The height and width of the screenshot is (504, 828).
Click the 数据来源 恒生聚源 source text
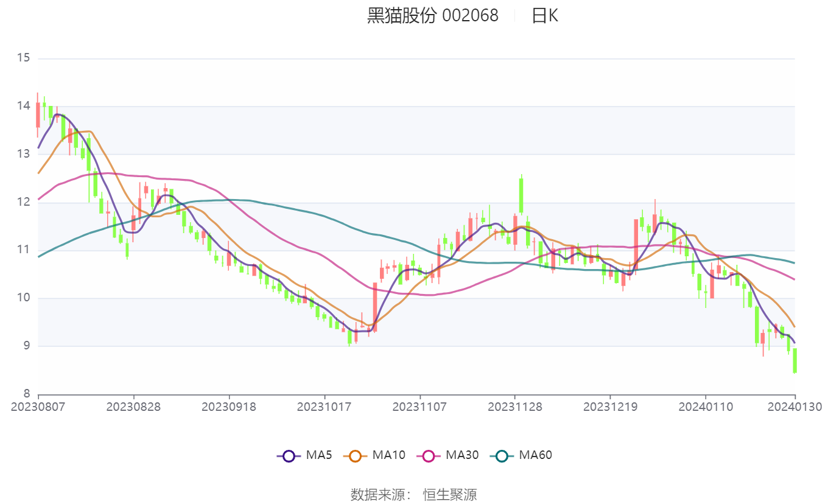[x=414, y=494]
